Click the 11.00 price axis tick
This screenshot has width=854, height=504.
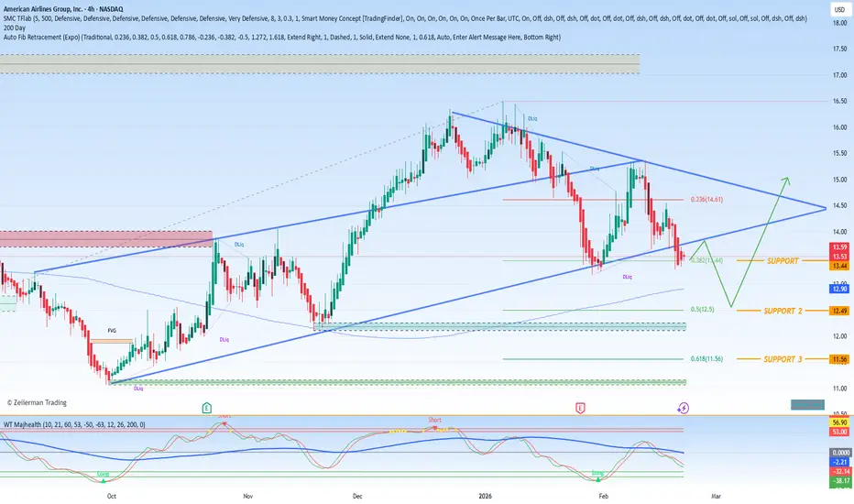(839, 389)
